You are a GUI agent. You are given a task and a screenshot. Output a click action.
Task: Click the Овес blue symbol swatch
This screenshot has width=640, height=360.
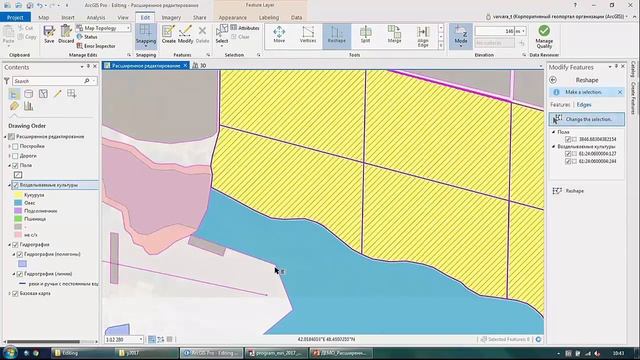click(18, 203)
